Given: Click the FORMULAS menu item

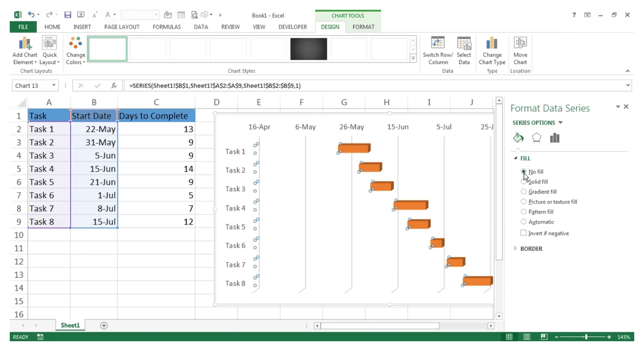Looking at the screenshot, I should point(166,26).
